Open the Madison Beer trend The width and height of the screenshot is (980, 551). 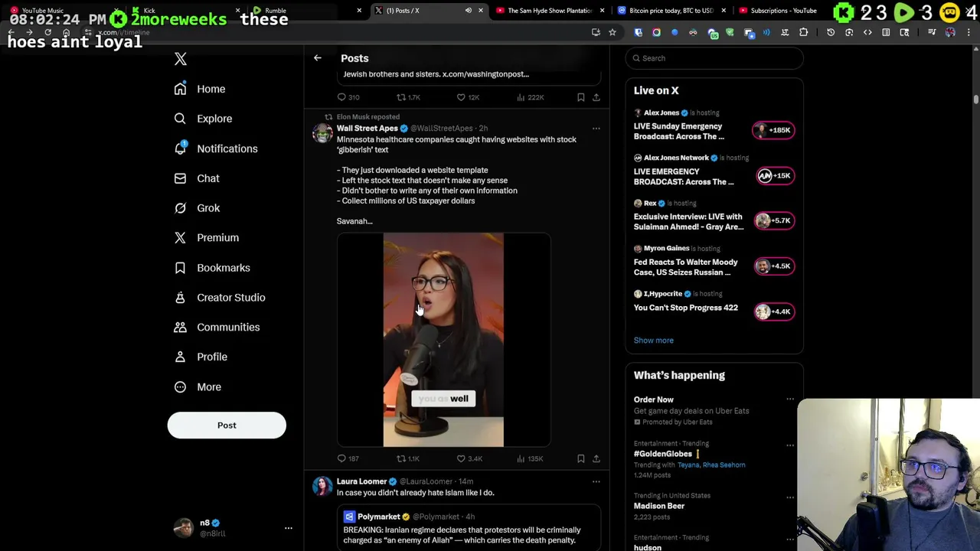point(659,506)
